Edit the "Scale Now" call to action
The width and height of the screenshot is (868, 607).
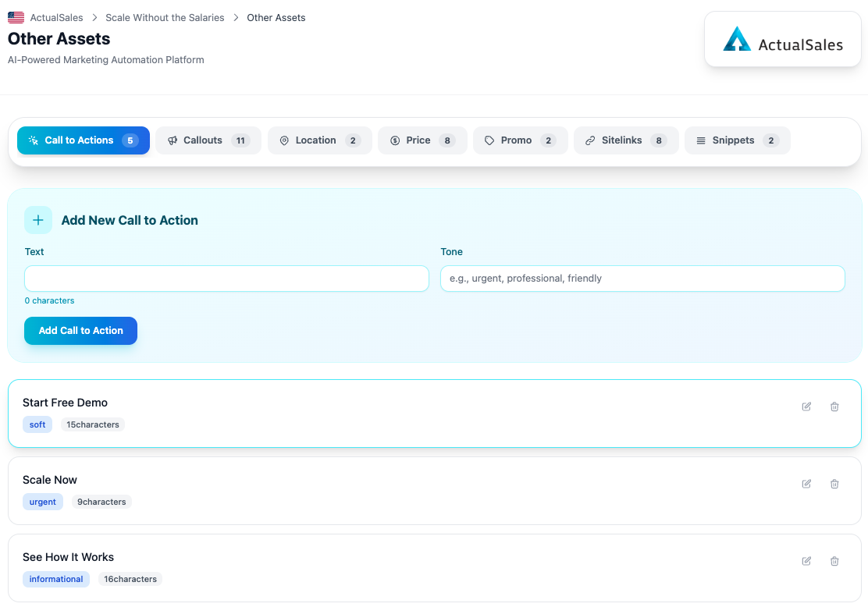(806, 484)
